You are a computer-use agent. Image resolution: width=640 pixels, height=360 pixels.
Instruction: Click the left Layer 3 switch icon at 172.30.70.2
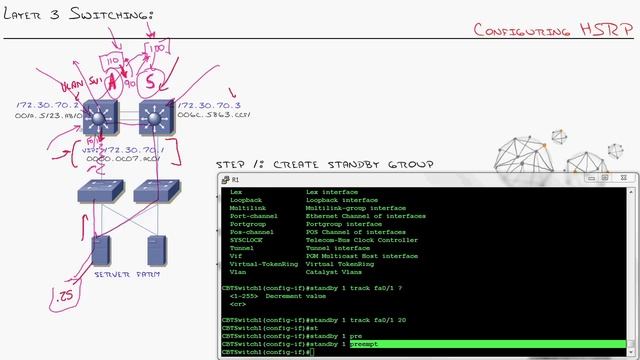(100, 118)
